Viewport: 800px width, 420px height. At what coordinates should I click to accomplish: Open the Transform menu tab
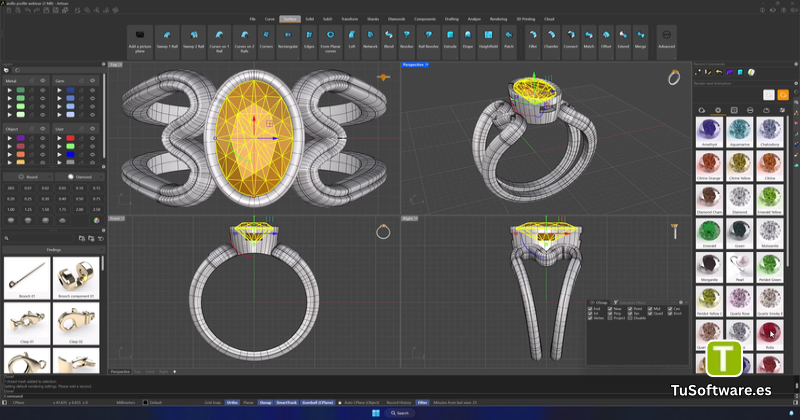349,19
